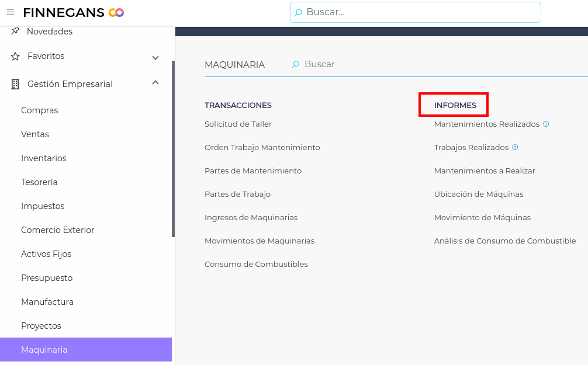This screenshot has height=365, width=588.
Task: Click the sidebar vertical scrollbar
Action: [x=173, y=149]
